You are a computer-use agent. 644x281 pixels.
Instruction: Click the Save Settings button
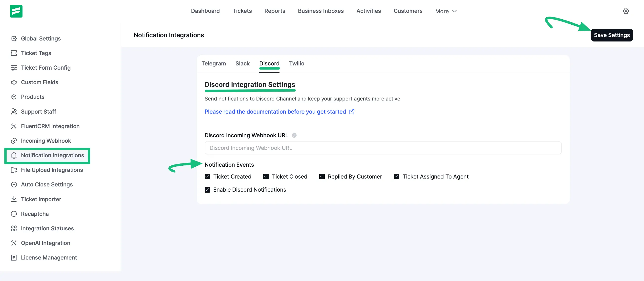(611, 35)
